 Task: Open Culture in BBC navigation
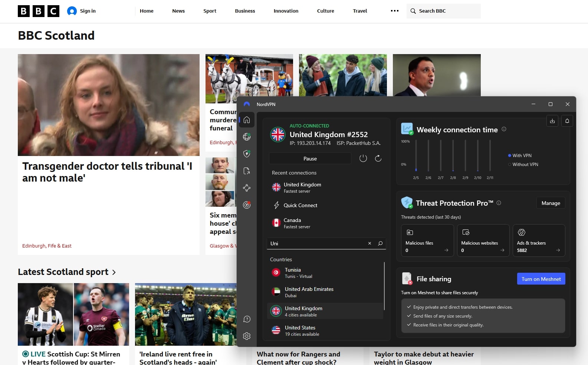tap(326, 11)
